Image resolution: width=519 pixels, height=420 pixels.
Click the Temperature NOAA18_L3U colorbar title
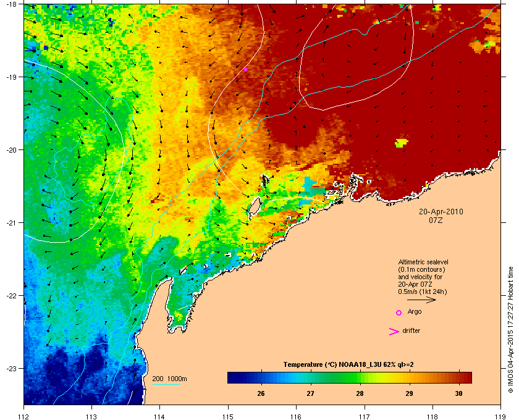[348, 364]
